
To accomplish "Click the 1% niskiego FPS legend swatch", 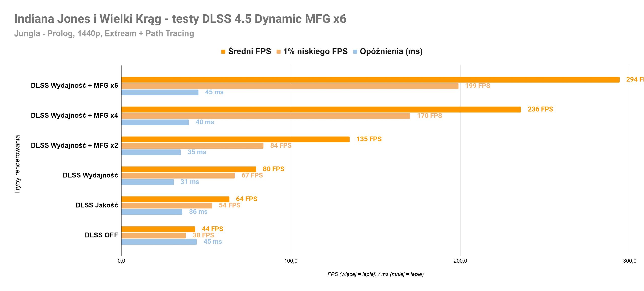I will click(278, 52).
